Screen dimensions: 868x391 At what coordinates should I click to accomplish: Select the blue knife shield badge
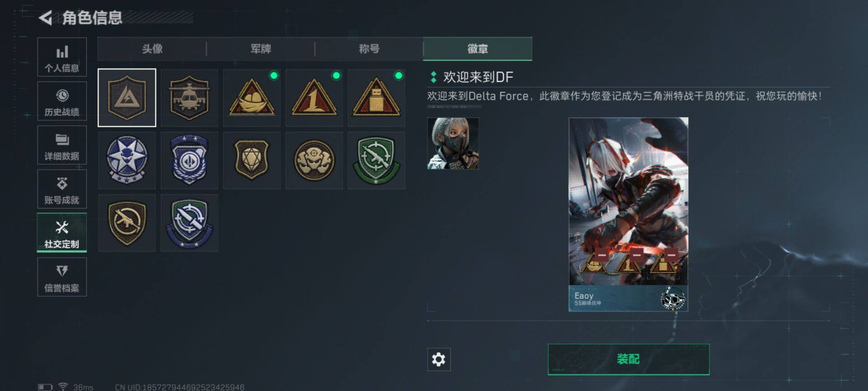(x=189, y=223)
